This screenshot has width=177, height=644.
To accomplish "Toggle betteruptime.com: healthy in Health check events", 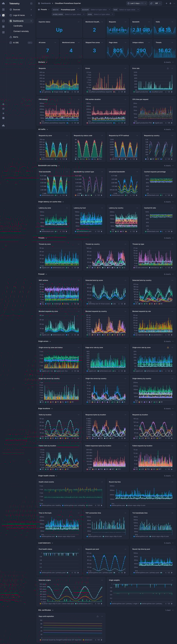I will (x=50, y=505).
